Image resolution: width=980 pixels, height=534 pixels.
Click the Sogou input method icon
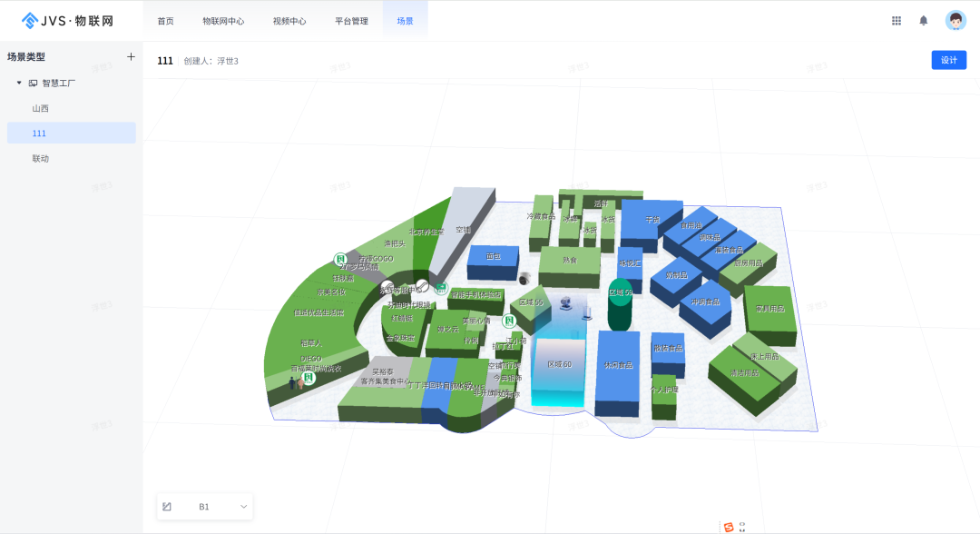point(729,527)
